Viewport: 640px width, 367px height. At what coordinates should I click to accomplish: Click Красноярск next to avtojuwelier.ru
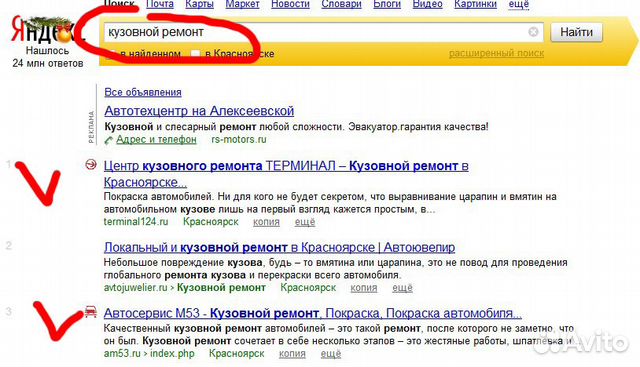point(308,288)
